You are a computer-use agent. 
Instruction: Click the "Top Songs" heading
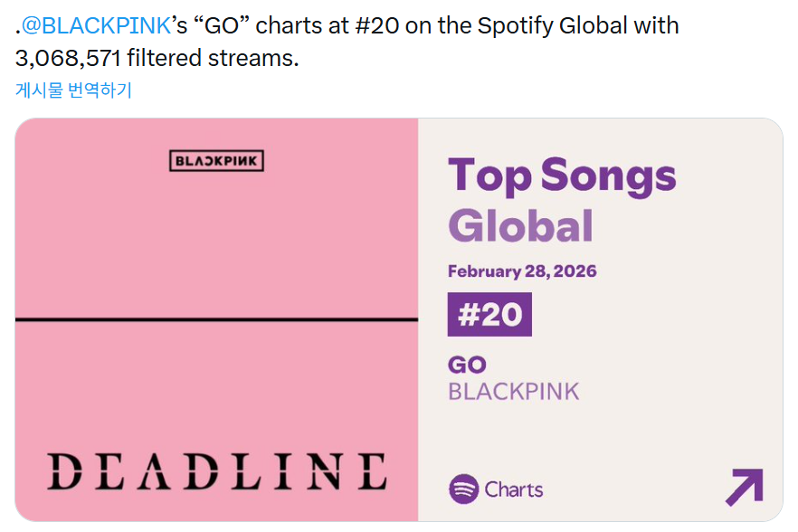[x=562, y=176]
